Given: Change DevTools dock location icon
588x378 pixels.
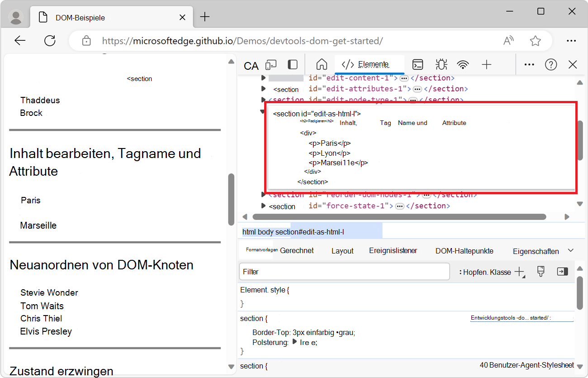Looking at the screenshot, I should coord(293,65).
